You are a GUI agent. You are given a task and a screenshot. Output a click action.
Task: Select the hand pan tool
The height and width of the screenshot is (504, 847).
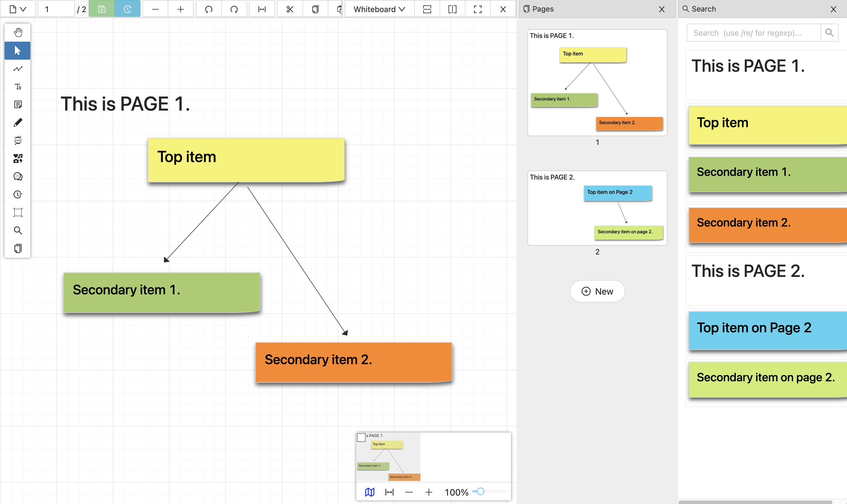tap(18, 32)
